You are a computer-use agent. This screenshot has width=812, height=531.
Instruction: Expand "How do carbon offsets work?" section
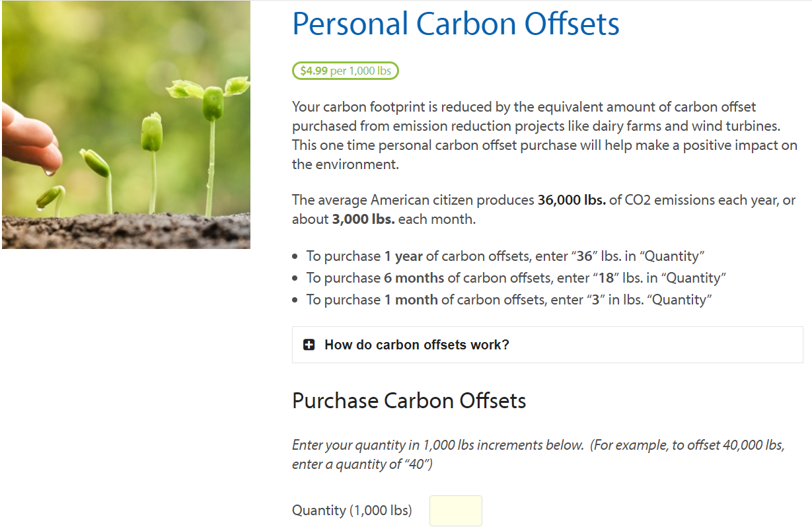coord(416,345)
